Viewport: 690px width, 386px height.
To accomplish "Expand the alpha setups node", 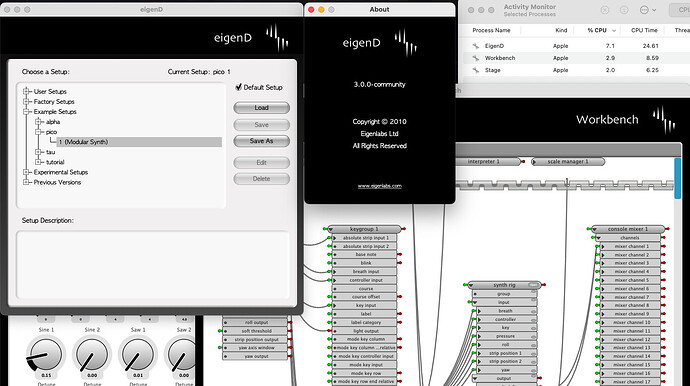I will (x=38, y=121).
